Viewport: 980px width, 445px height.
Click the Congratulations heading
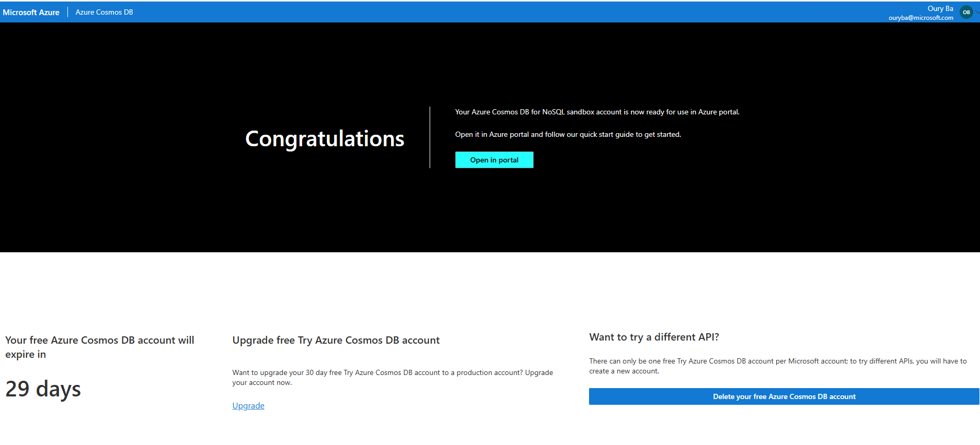(x=325, y=138)
